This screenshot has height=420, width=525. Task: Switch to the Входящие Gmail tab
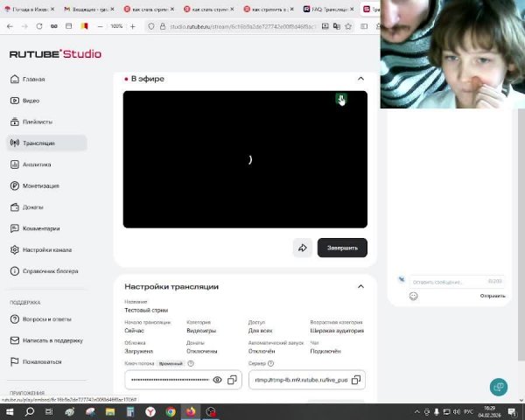coord(88,10)
